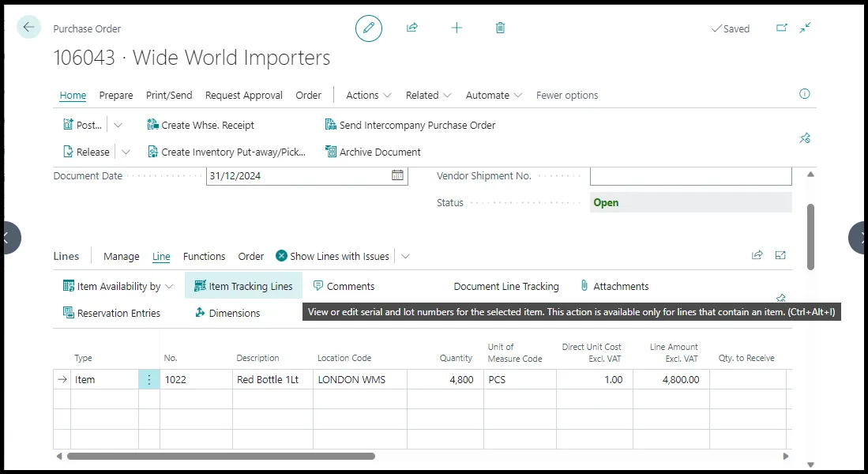Open page in new window icon
This screenshot has height=474, width=868.
[x=782, y=28]
